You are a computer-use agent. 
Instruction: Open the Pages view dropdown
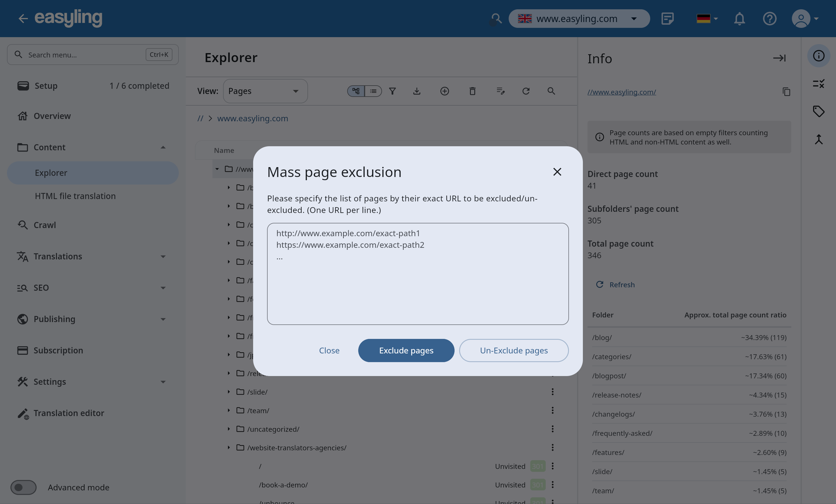pyautogui.click(x=265, y=91)
